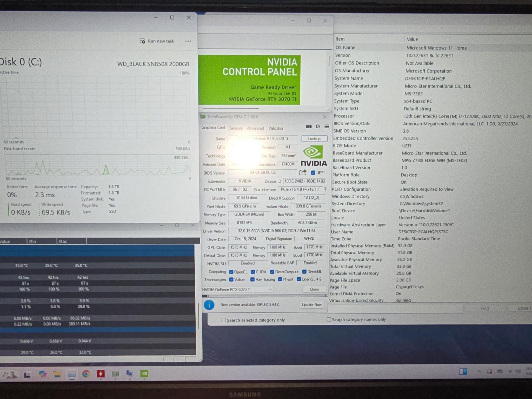
Task: Click the 389.11 MB/s max value cell
Action: pos(79,324)
